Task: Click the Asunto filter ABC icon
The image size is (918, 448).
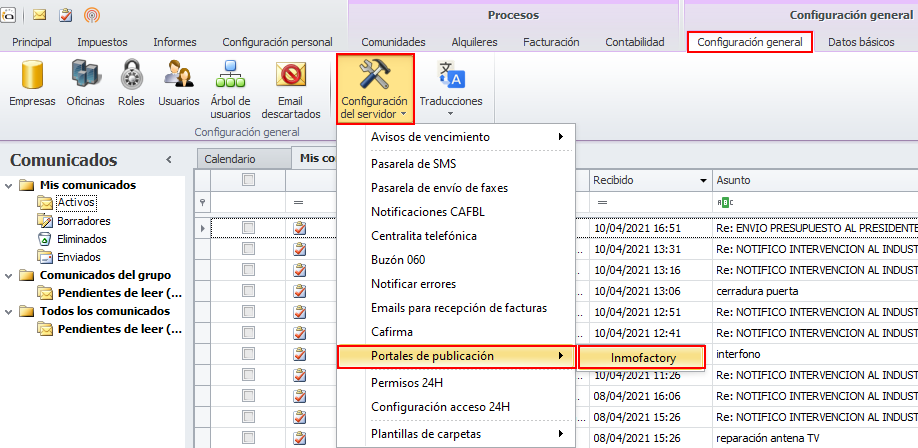Action: pos(725,202)
